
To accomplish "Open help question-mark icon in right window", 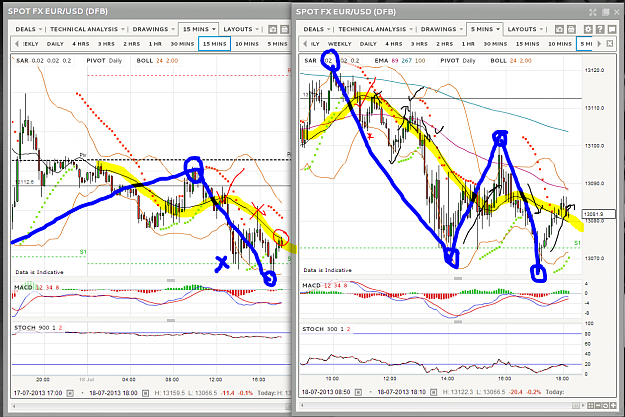I will pos(600,29).
